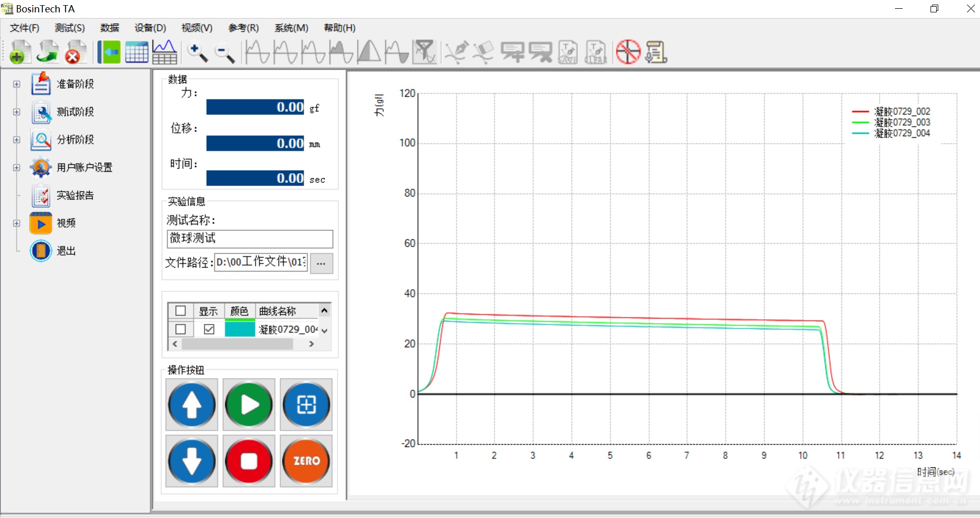Click the 凝胶0729_002 legend entry
Screen dimensions: 980x518
(891, 111)
